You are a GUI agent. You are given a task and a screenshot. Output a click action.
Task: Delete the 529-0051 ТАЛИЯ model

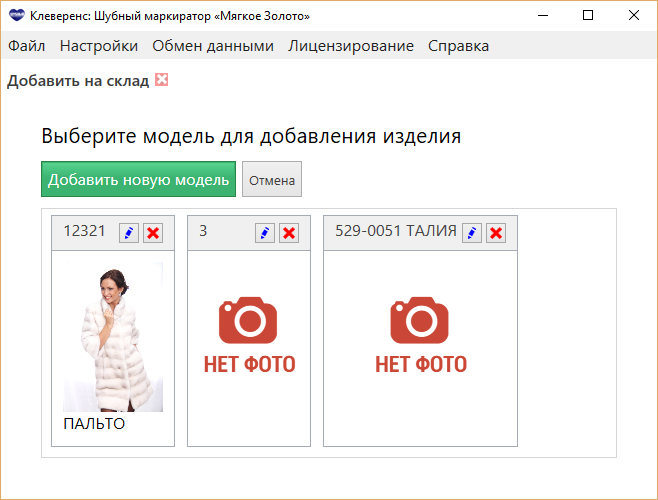pyautogui.click(x=496, y=233)
